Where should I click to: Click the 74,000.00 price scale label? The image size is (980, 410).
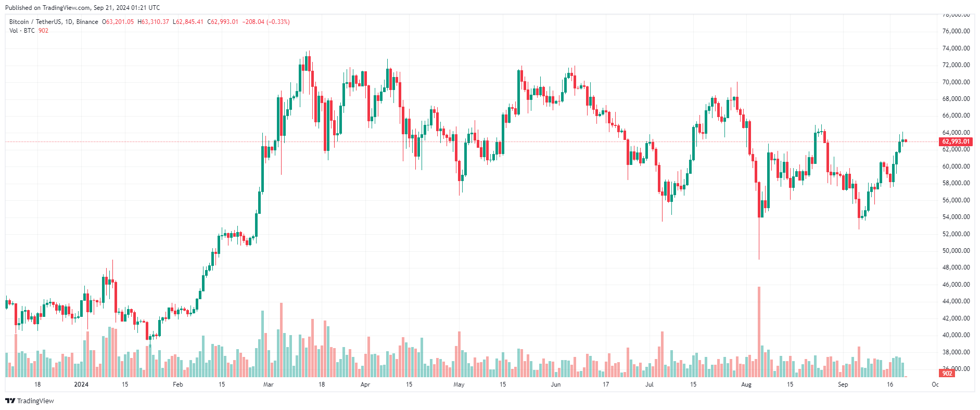[x=956, y=48]
